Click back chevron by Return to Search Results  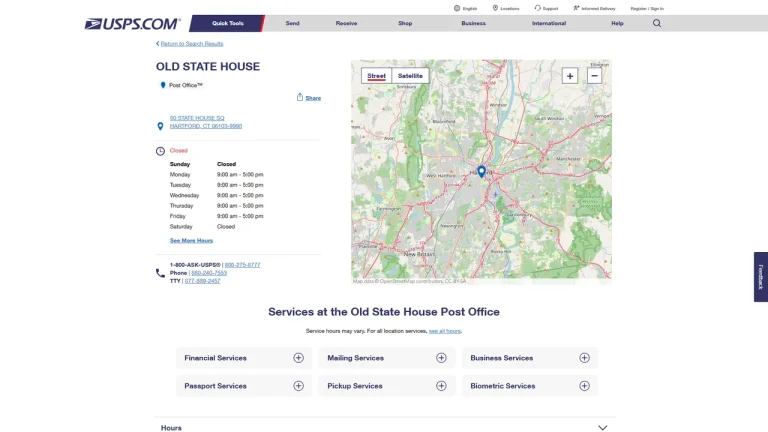point(158,44)
